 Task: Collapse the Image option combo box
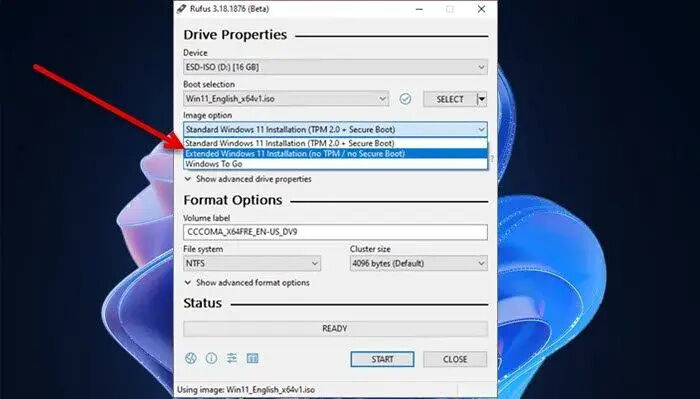click(335, 129)
